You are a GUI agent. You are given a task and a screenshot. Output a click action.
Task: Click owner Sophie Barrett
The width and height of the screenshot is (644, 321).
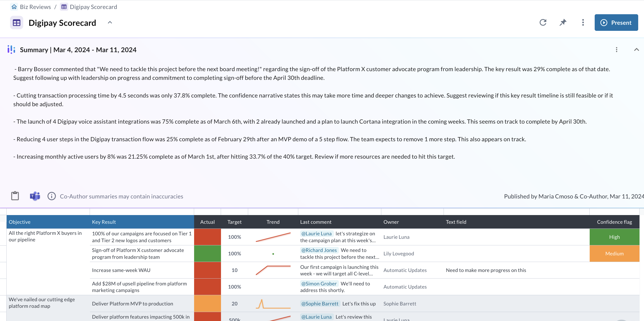point(400,304)
